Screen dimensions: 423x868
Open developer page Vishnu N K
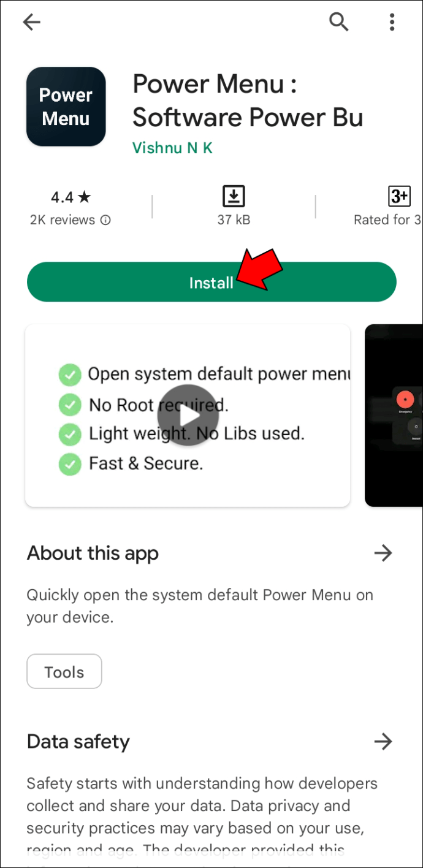click(172, 148)
